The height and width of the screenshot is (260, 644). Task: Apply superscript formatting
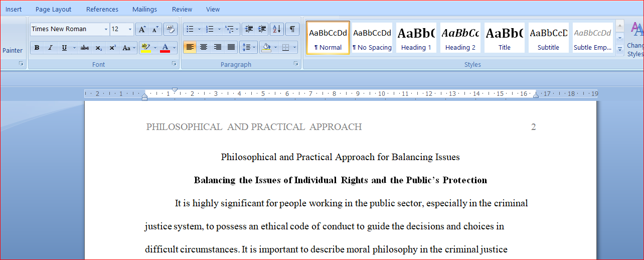pyautogui.click(x=113, y=48)
